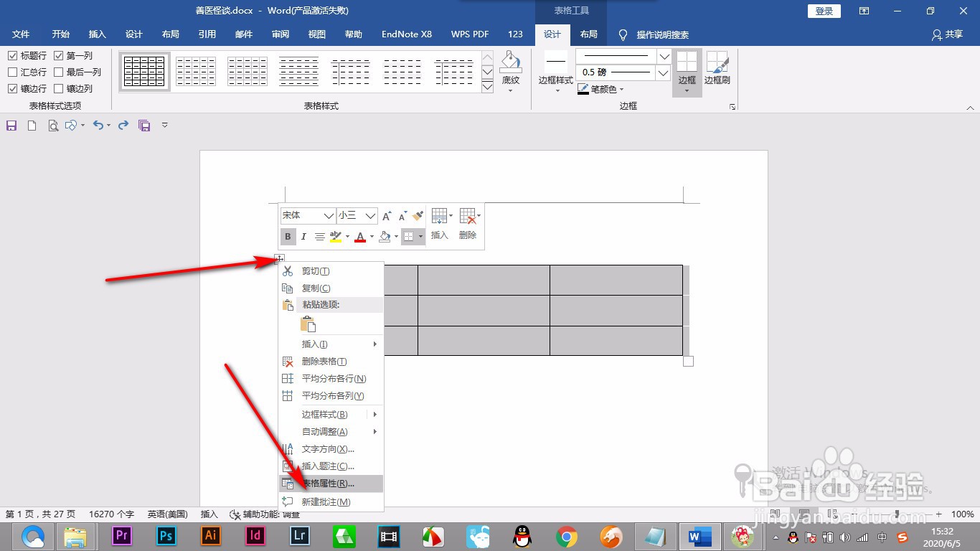The width and height of the screenshot is (980, 551).
Task: Click the Undo arrow icon
Action: tap(99, 125)
